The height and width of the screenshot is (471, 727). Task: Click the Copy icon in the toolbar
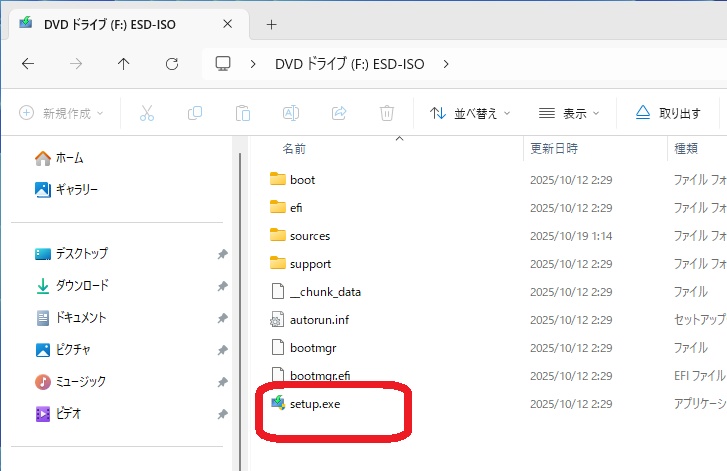[x=195, y=113]
